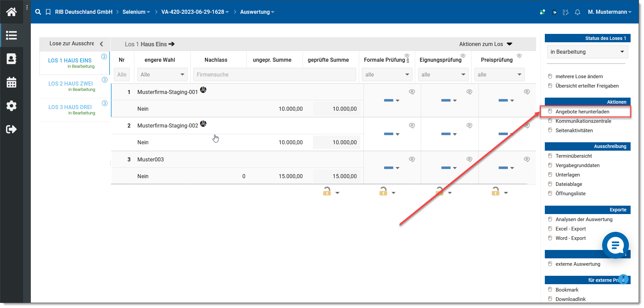Open Analysen der Auswertung

click(584, 219)
